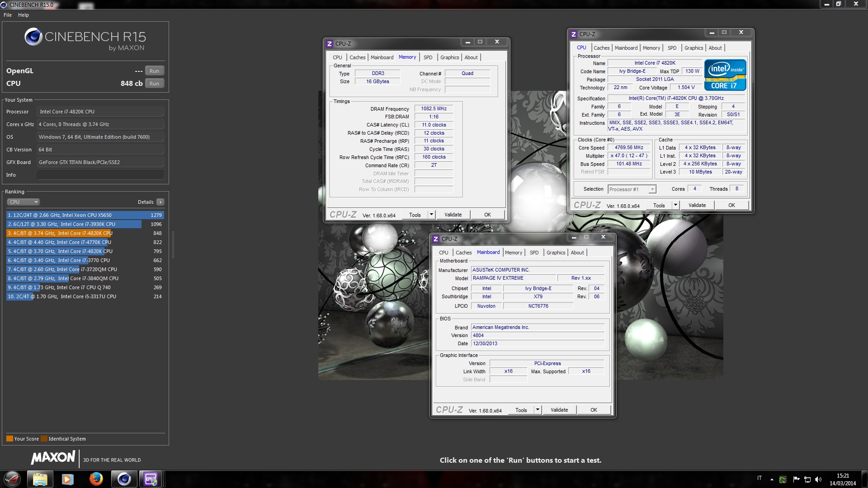Minimize the Memory CPU-Z window
Image resolution: width=868 pixels, height=488 pixels.
click(467, 42)
